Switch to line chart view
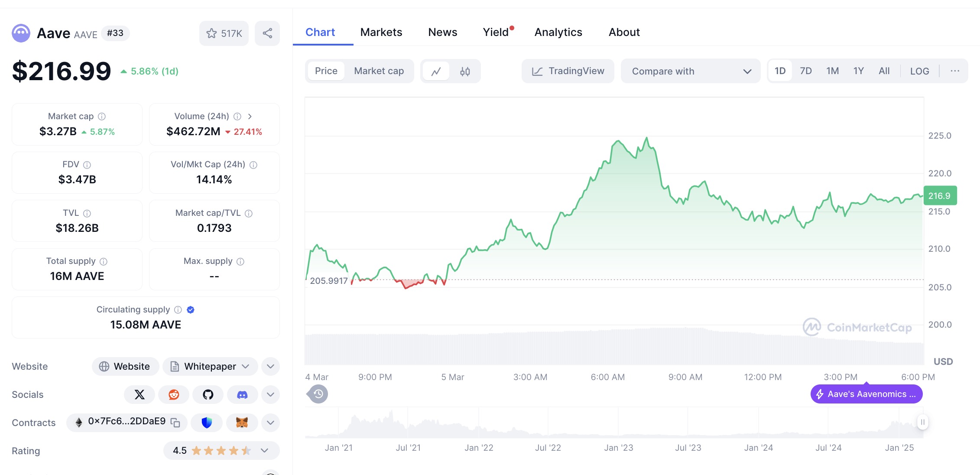This screenshot has width=980, height=475. pyautogui.click(x=436, y=71)
